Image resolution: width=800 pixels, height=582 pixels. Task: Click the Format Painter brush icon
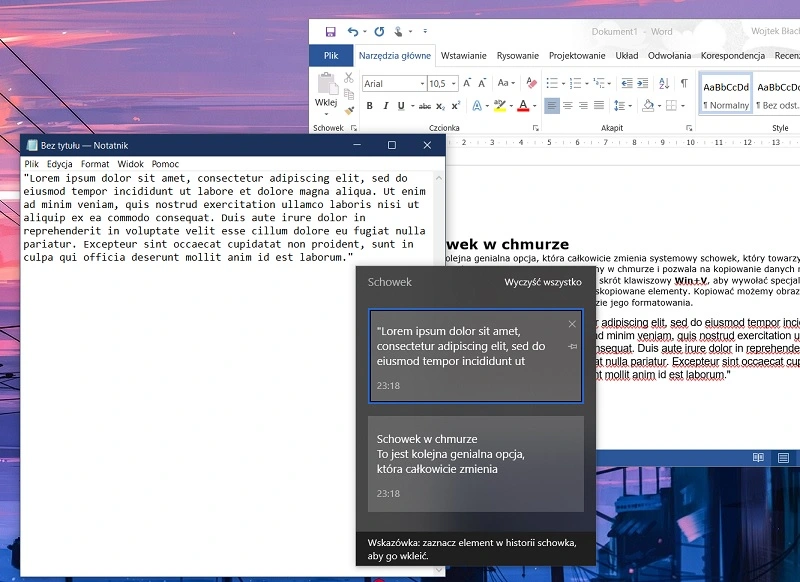point(349,111)
